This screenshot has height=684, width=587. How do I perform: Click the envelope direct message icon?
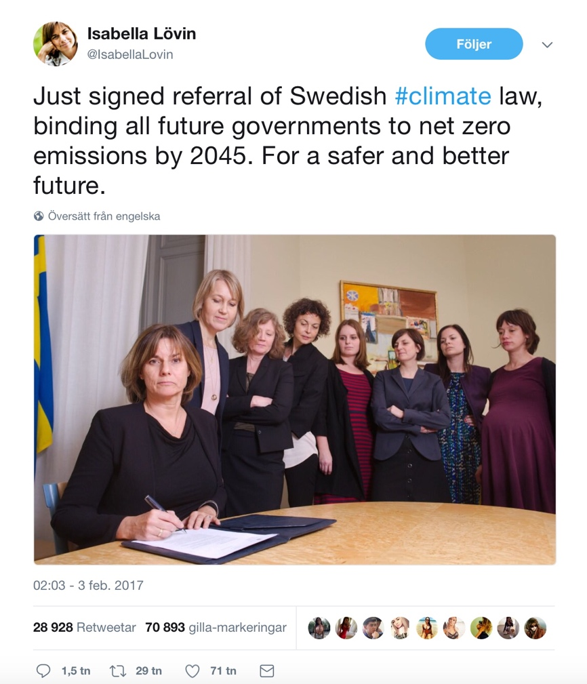click(x=267, y=670)
